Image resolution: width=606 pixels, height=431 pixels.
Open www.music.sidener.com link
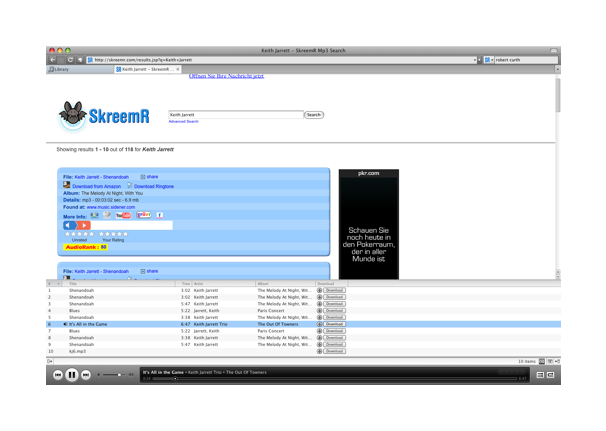coord(111,207)
